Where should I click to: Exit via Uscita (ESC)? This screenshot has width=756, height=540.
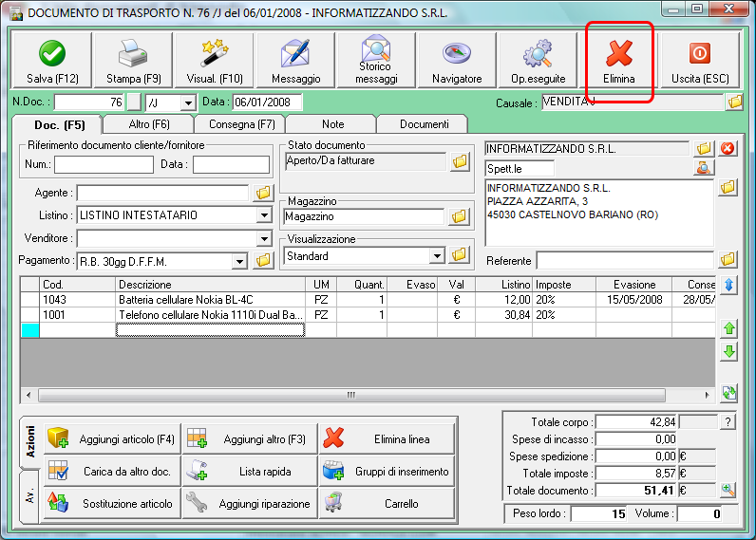[700, 60]
